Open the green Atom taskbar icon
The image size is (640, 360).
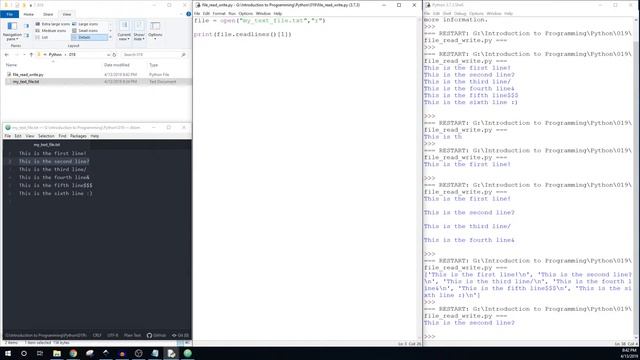coord(187,353)
